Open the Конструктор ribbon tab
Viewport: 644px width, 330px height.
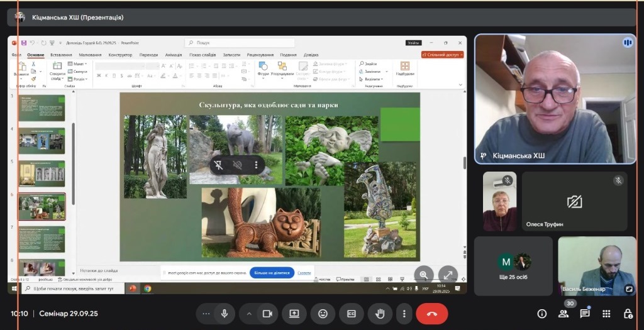120,55
